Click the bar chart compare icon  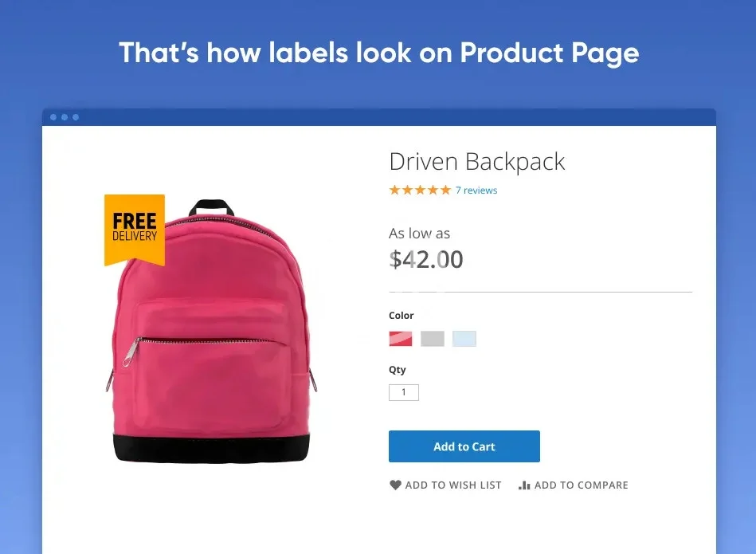(x=524, y=485)
